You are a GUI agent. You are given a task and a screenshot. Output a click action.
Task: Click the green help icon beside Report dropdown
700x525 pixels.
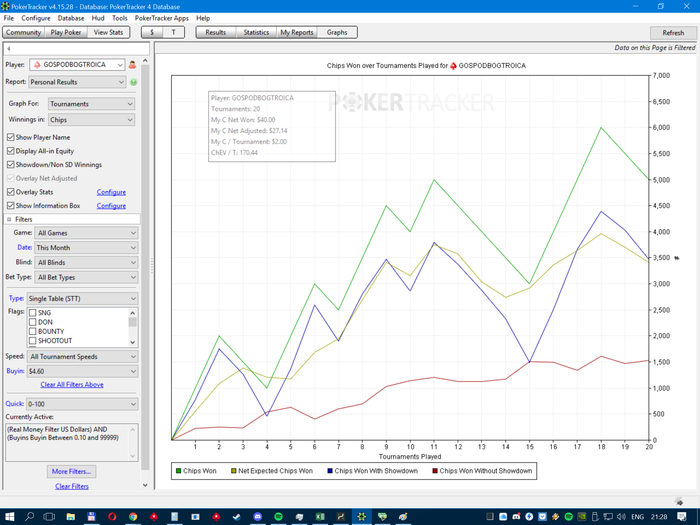(133, 82)
